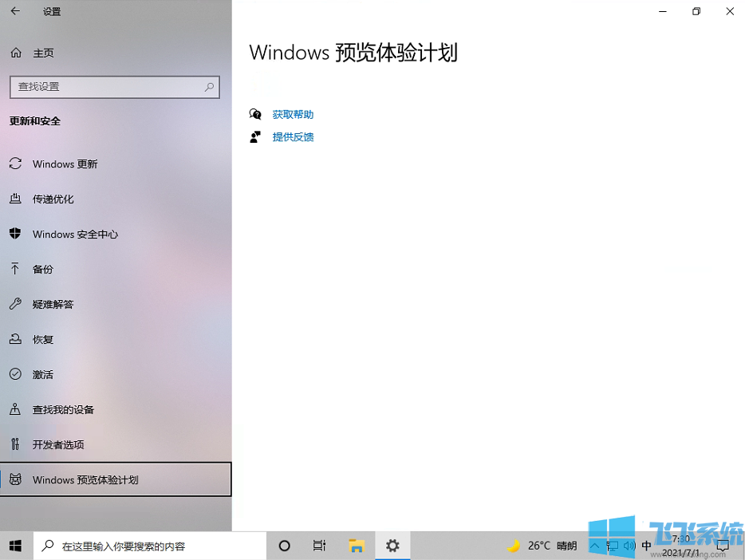Open 开发者选项 developer settings
The width and height of the screenshot is (745, 560).
coord(58,445)
